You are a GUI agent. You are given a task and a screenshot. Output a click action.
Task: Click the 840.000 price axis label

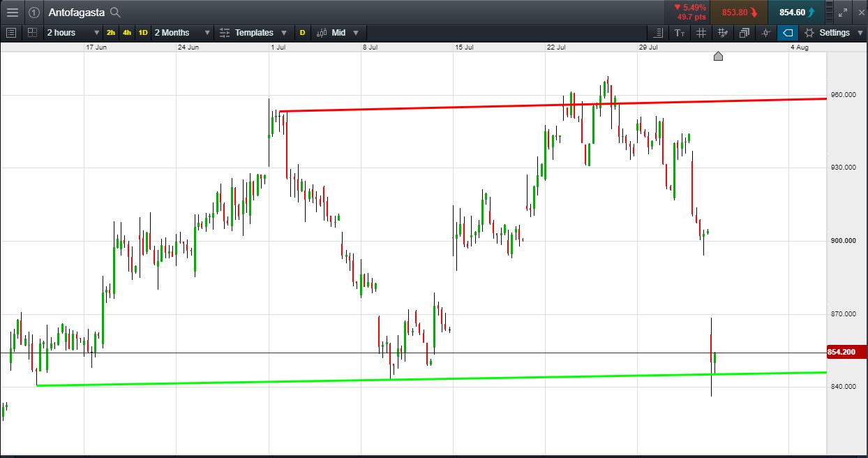point(842,387)
